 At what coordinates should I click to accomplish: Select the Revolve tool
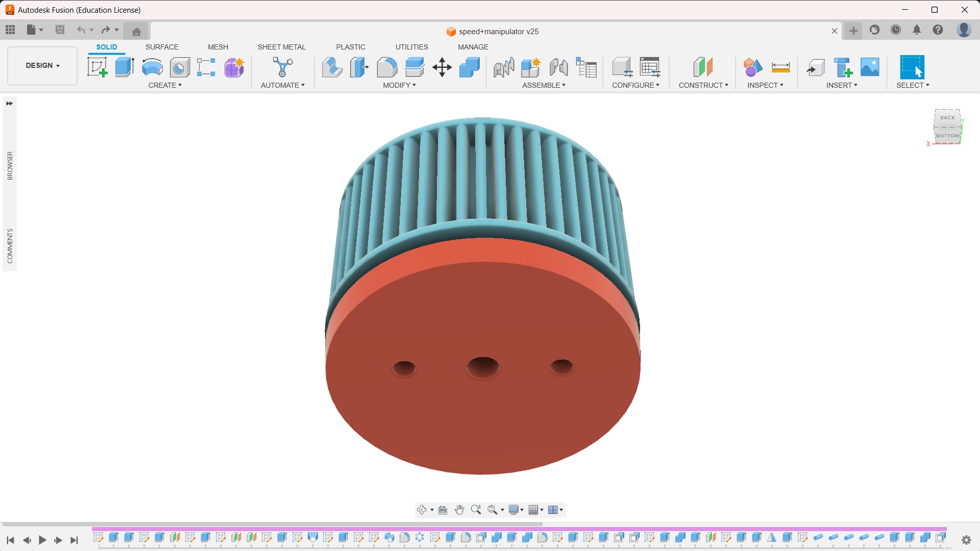pyautogui.click(x=152, y=67)
